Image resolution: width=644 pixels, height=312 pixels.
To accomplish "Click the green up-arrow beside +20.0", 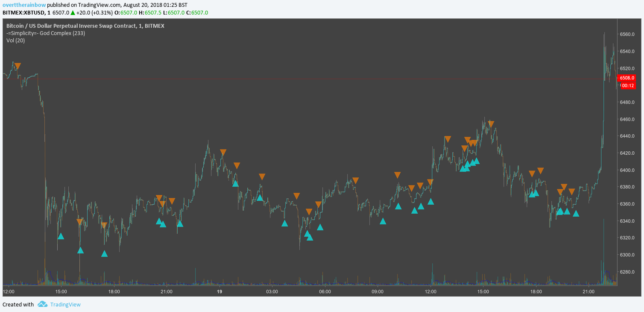I will coord(73,13).
